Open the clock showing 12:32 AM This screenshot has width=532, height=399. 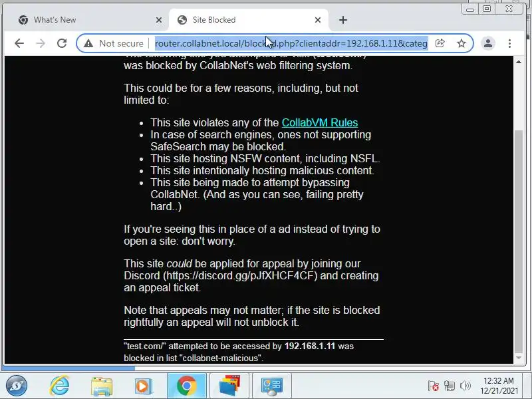click(x=499, y=386)
